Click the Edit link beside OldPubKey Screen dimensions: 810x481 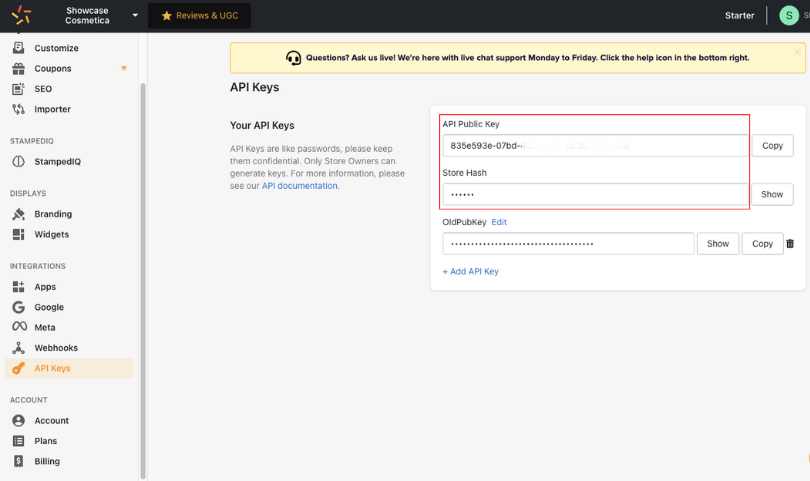pyautogui.click(x=499, y=222)
